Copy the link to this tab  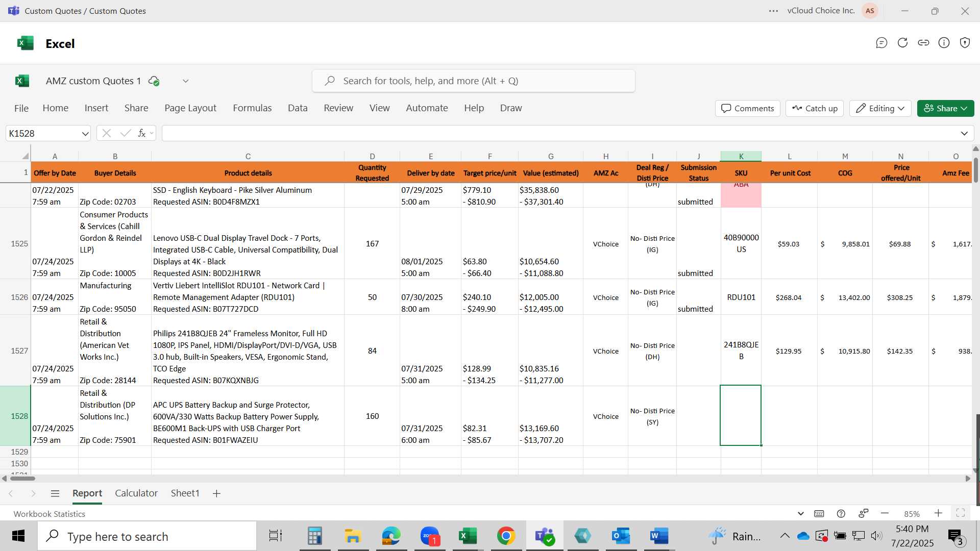pos(923,43)
